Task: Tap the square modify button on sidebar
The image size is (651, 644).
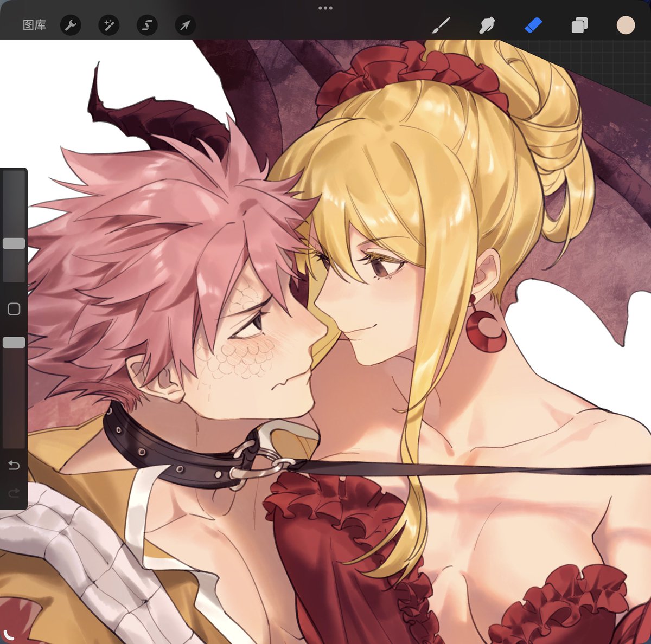Action: 14,309
